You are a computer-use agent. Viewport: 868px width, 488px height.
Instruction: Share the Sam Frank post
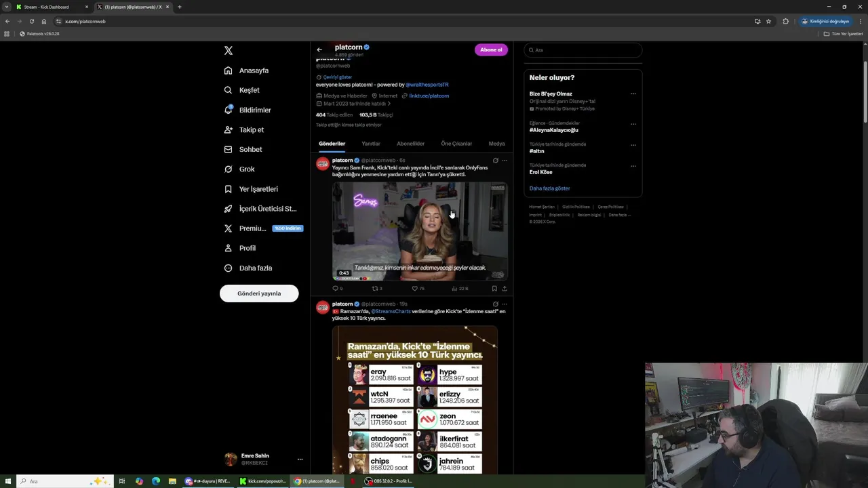click(504, 289)
